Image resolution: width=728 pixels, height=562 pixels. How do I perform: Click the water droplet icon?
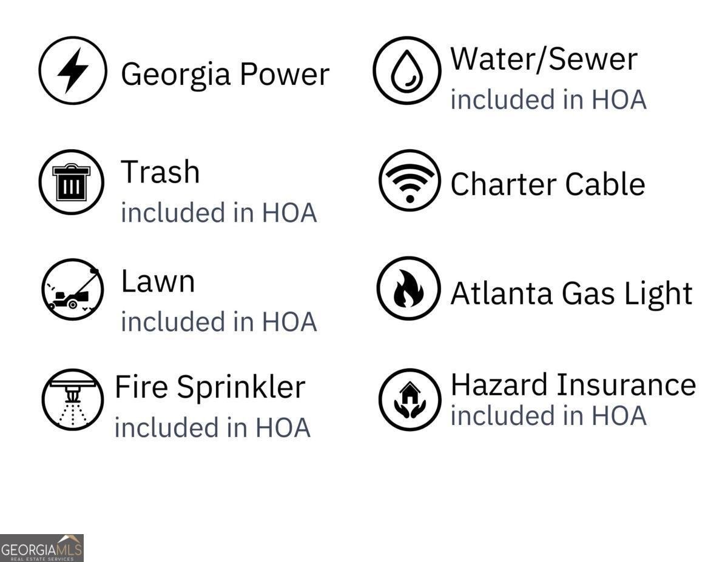(406, 70)
